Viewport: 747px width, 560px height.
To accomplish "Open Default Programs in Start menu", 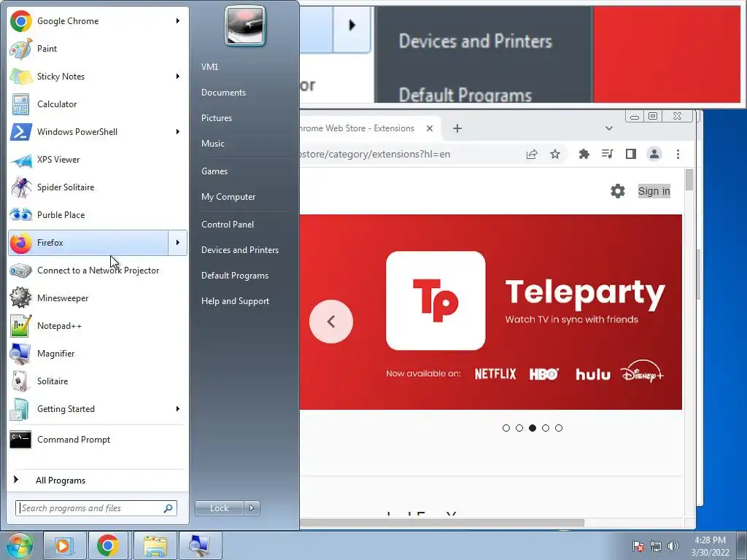I will point(235,276).
